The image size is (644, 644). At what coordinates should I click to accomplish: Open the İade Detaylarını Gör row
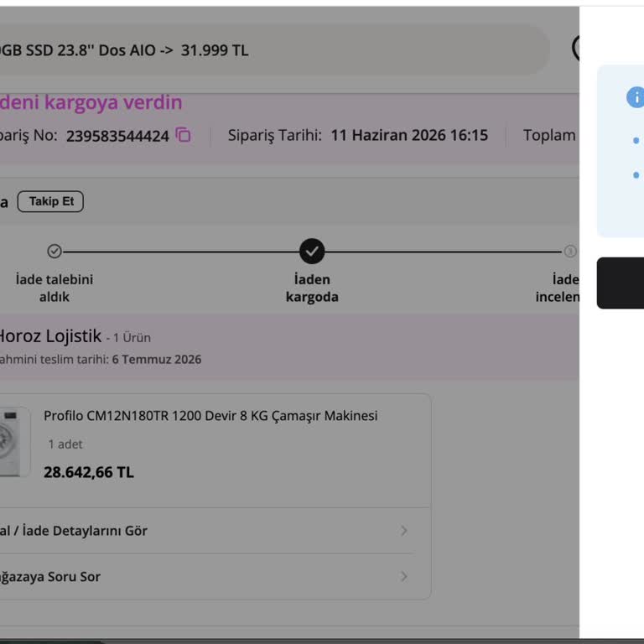214,530
